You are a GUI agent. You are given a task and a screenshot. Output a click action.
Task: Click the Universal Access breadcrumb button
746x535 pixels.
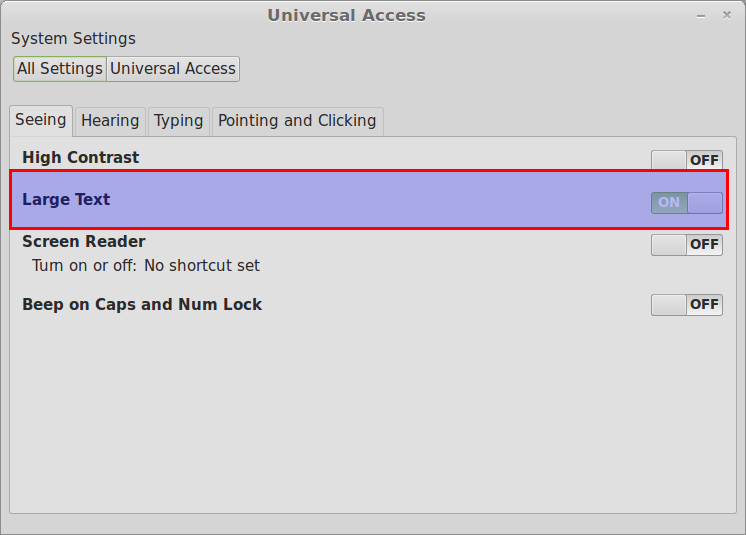pos(173,69)
